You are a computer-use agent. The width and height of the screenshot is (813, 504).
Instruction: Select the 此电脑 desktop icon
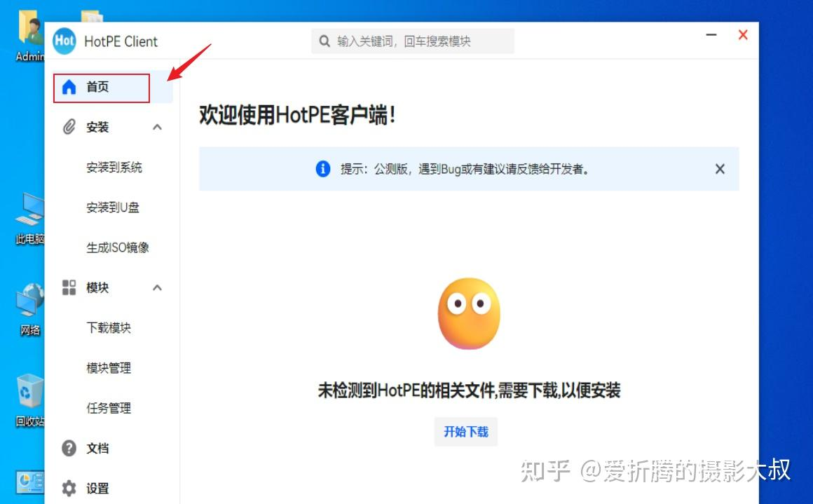pyautogui.click(x=29, y=218)
